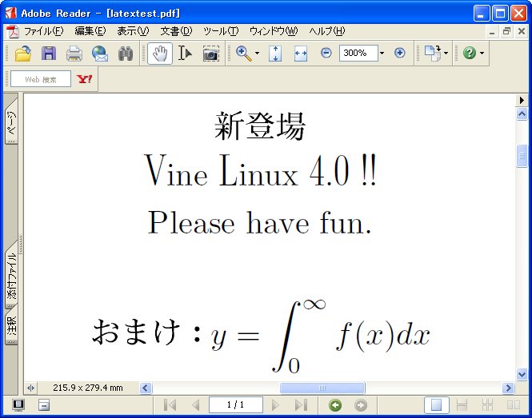Minimize the latextest.pdf document window
532x418 pixels.
tap(492, 31)
